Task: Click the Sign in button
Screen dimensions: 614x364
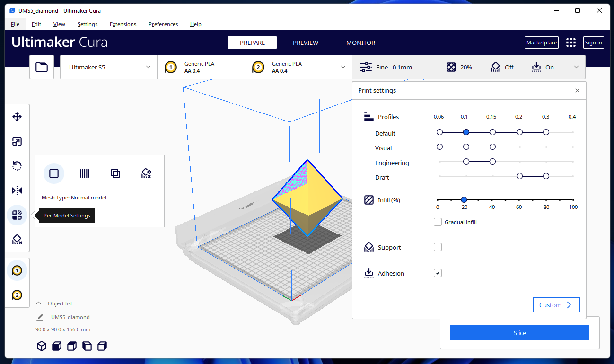Action: coord(594,43)
